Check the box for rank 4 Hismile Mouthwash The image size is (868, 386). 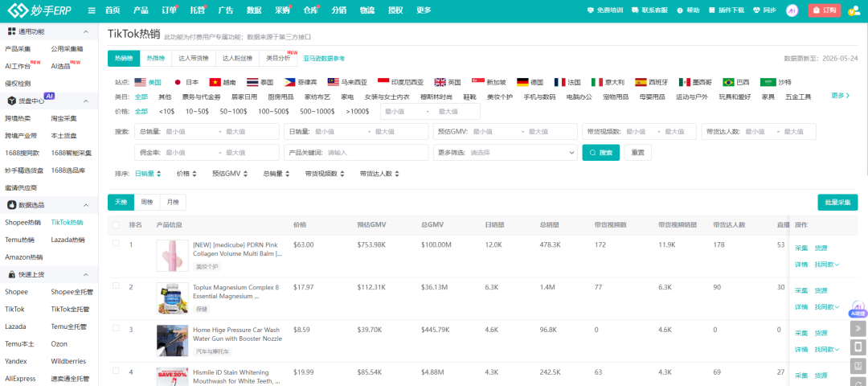(x=116, y=371)
